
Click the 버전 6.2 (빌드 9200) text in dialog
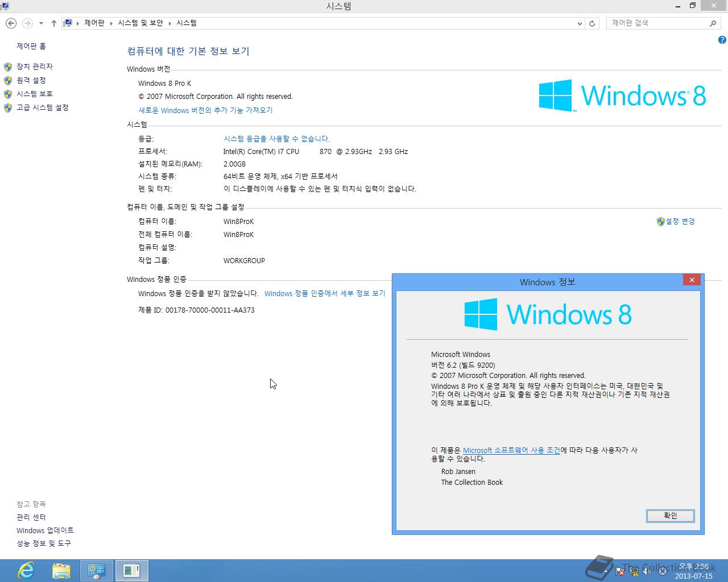click(463, 365)
